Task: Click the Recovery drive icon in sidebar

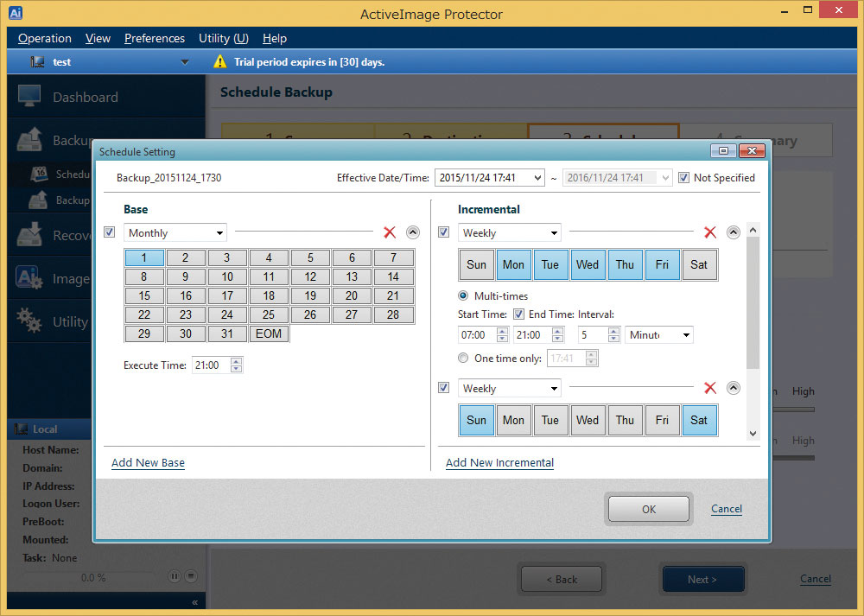Action: coord(29,235)
